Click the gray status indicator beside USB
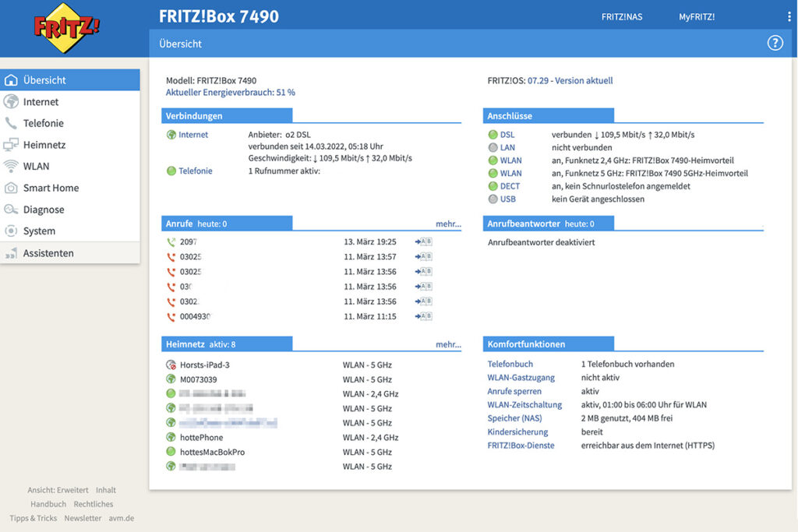 pos(493,199)
